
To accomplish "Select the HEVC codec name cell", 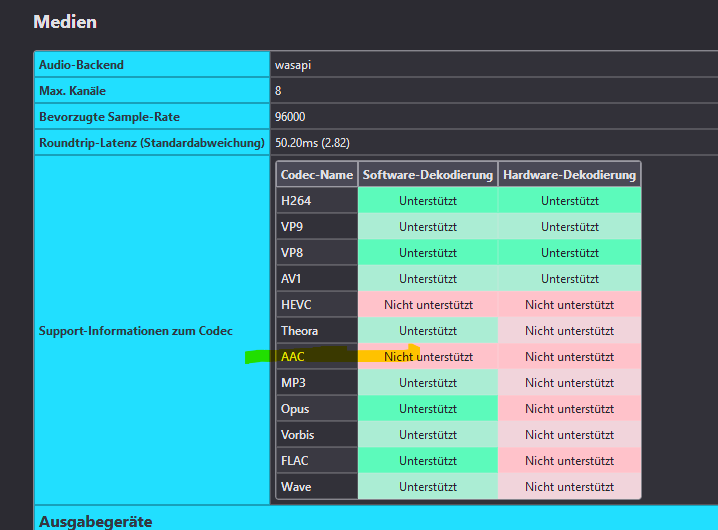I will pyautogui.click(x=317, y=305).
